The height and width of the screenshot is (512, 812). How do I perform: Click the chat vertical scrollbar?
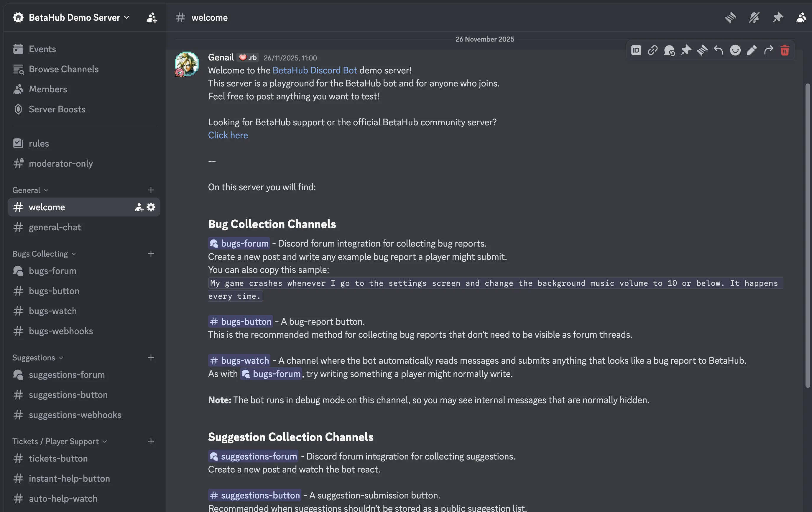click(x=807, y=236)
